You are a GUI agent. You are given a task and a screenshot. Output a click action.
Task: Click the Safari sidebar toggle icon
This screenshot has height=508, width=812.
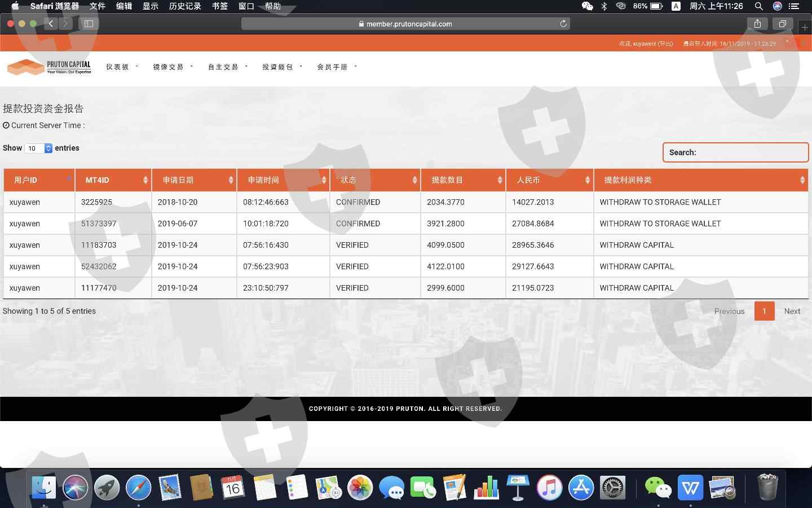click(x=89, y=24)
